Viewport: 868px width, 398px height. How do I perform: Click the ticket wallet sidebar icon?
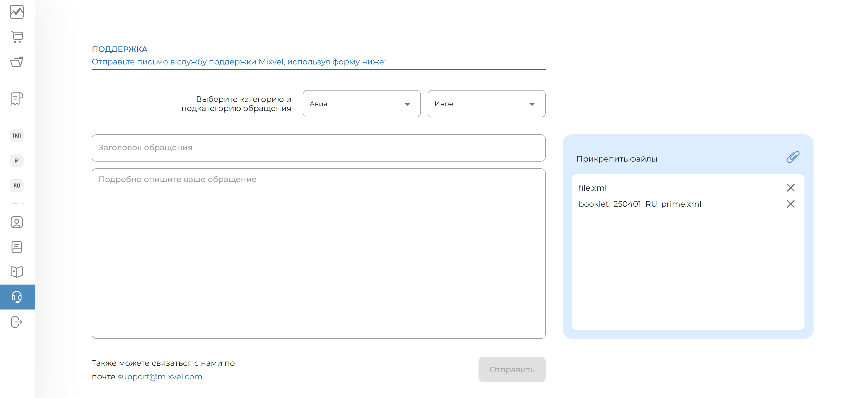tap(17, 62)
